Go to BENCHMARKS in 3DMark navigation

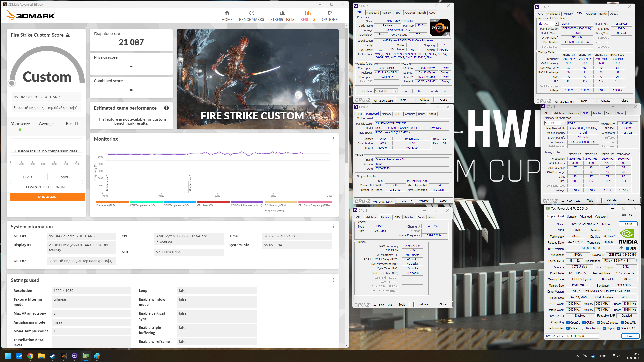(252, 16)
